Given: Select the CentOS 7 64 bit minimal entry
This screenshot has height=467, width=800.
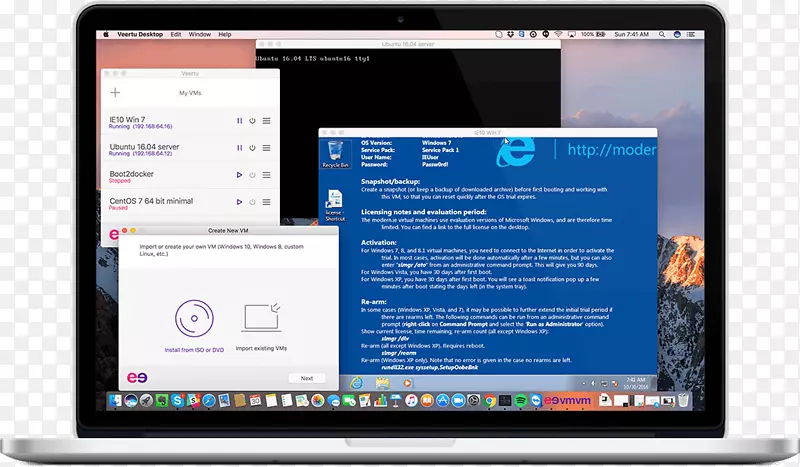Looking at the screenshot, I should 190,203.
